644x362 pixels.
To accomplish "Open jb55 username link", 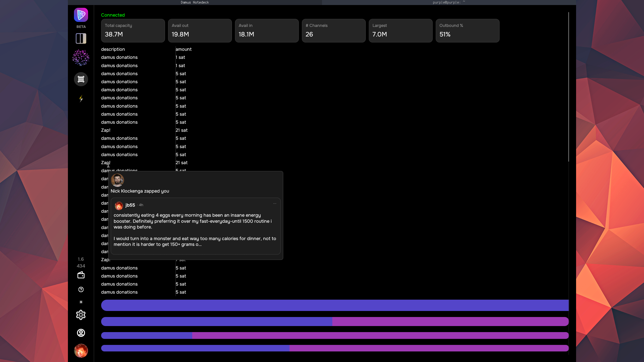I will [130, 205].
